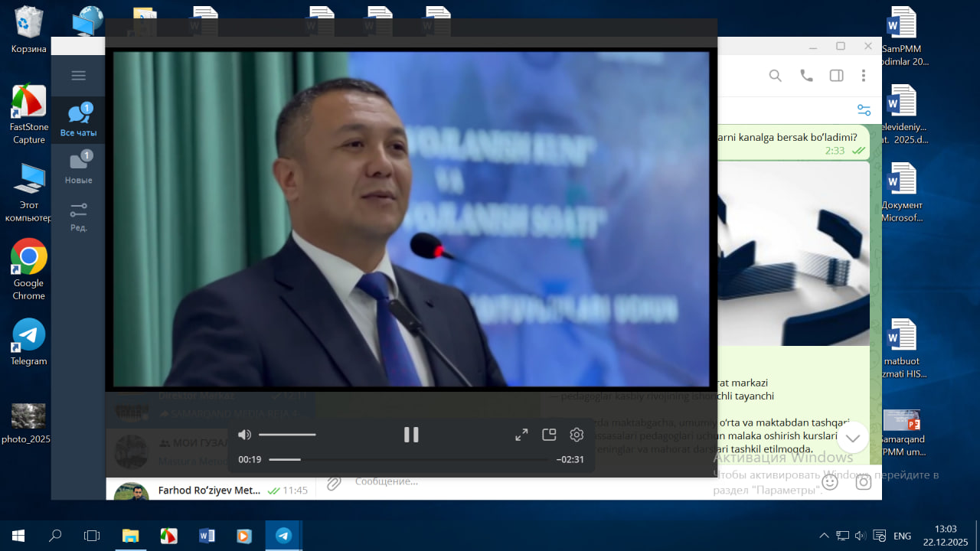
Task: Toggle fullscreen mode for the video
Action: click(521, 435)
